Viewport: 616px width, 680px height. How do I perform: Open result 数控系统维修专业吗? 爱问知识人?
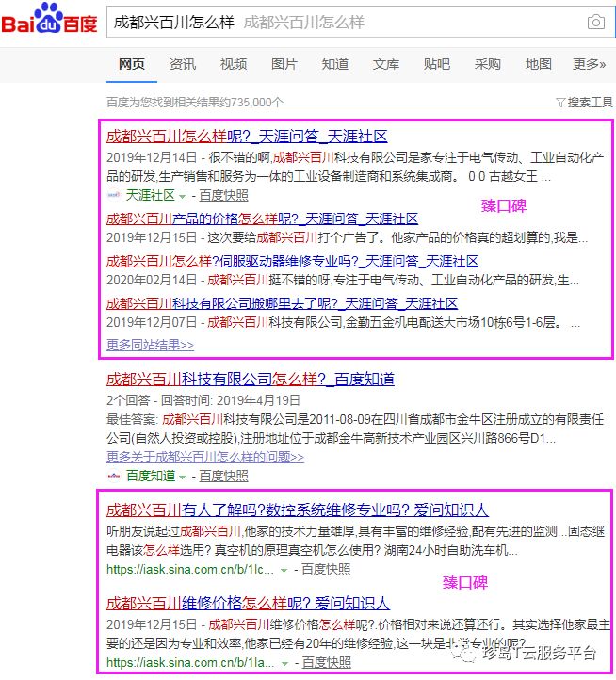pos(298,510)
